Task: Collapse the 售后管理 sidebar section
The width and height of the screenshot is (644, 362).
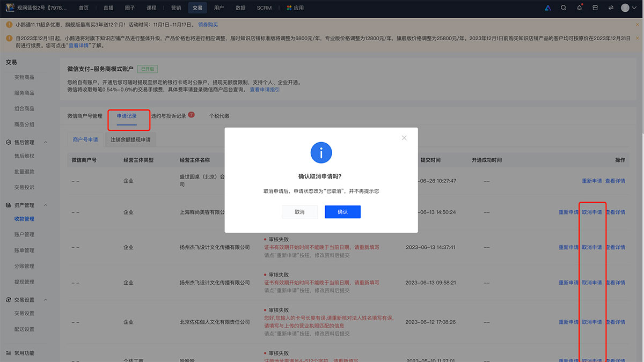Action: point(46,142)
